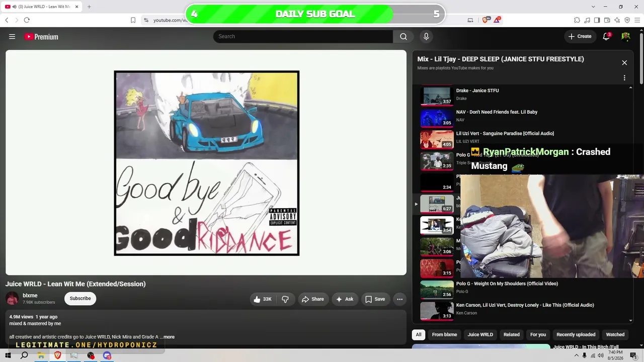Subscribe to the blxme channel
The height and width of the screenshot is (362, 644).
click(80, 299)
